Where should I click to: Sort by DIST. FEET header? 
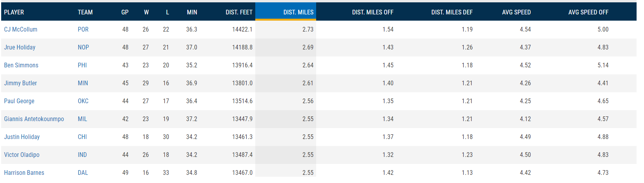[239, 12]
